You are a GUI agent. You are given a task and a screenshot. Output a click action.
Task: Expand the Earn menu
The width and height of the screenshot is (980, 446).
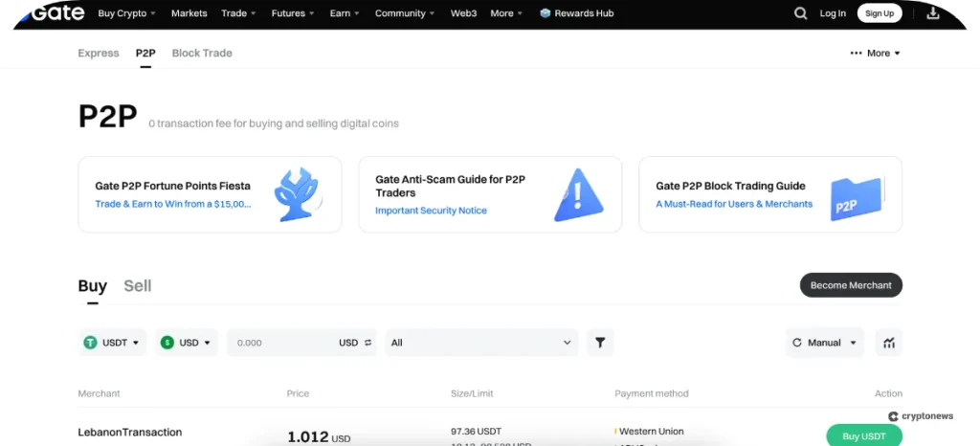[345, 13]
